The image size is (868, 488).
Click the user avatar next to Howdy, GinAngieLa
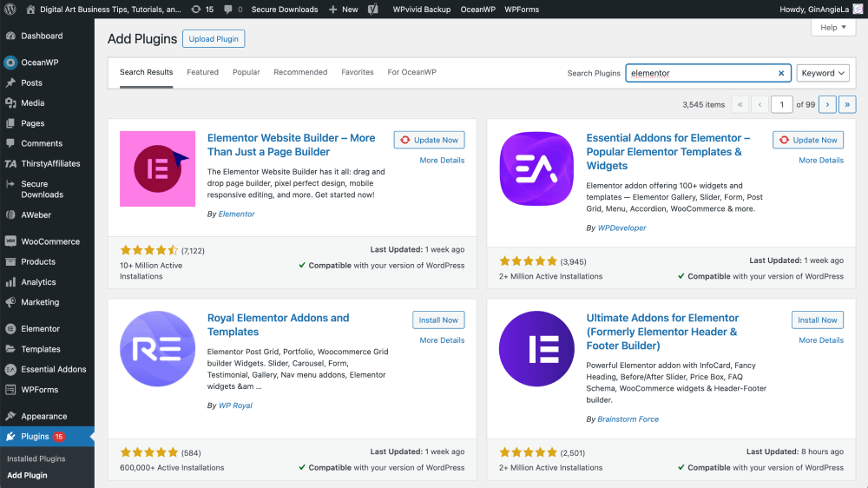click(858, 10)
